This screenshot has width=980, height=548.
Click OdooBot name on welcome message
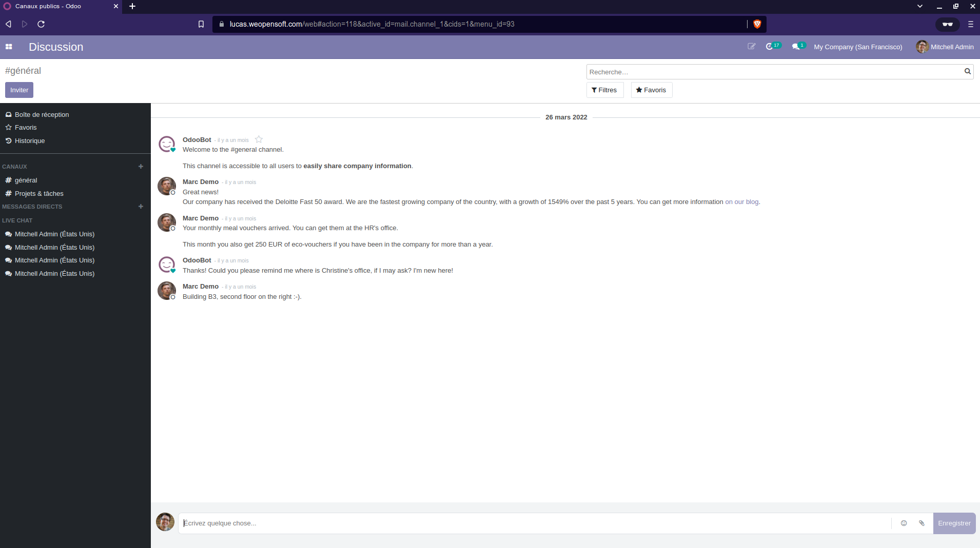click(x=197, y=140)
